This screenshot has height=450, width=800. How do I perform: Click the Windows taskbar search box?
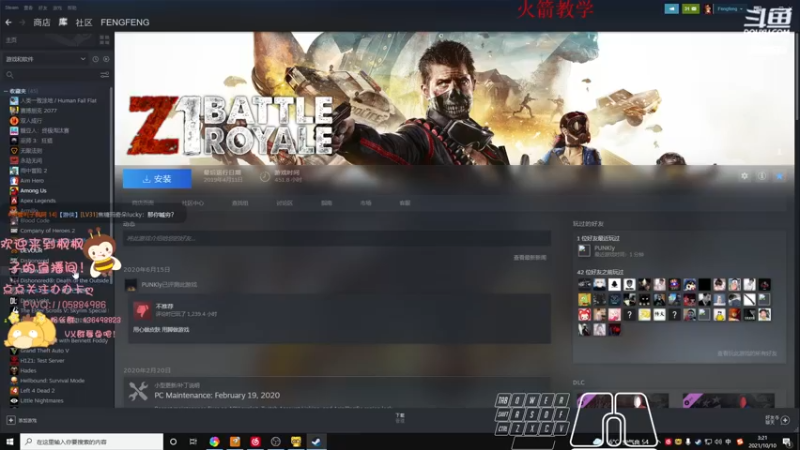click(92, 441)
